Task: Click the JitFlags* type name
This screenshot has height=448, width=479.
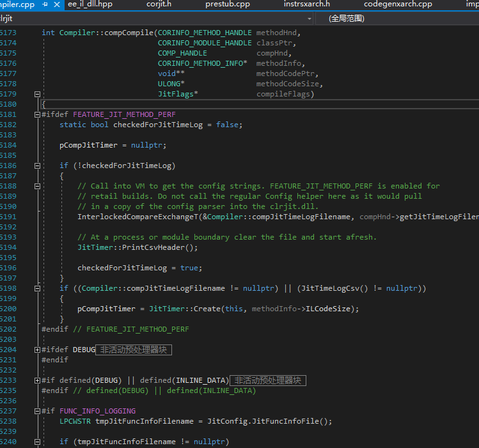Action: click(x=178, y=94)
